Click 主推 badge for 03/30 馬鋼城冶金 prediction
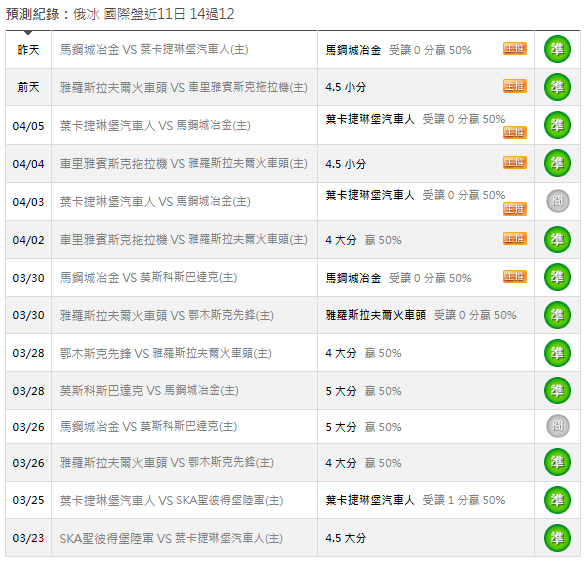585x561 pixels. 514,276
